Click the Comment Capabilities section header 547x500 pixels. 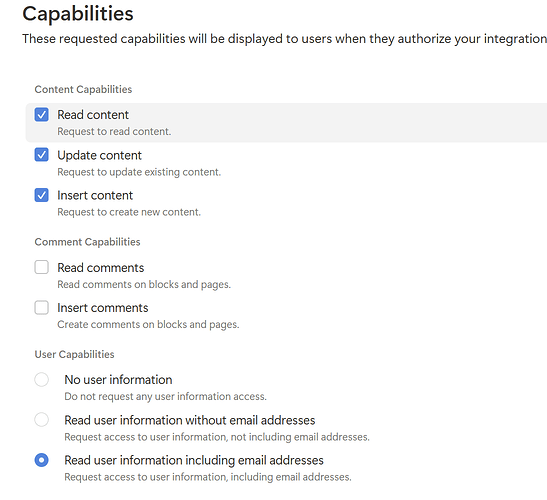click(x=88, y=242)
